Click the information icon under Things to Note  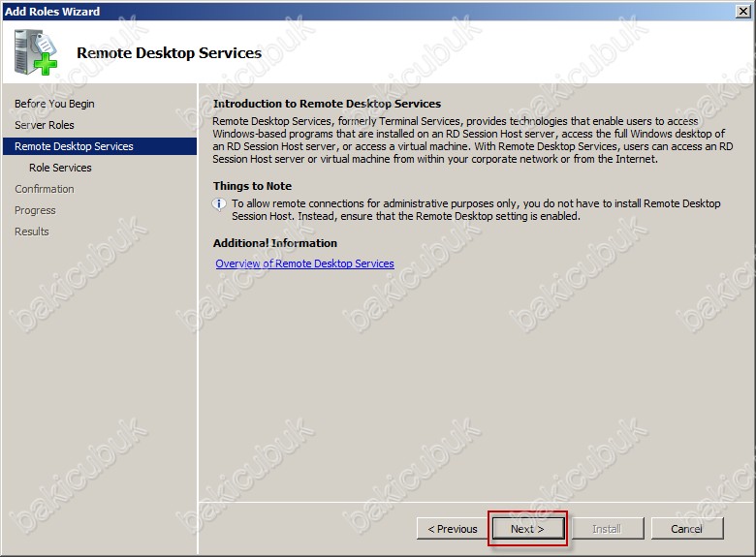[219, 204]
